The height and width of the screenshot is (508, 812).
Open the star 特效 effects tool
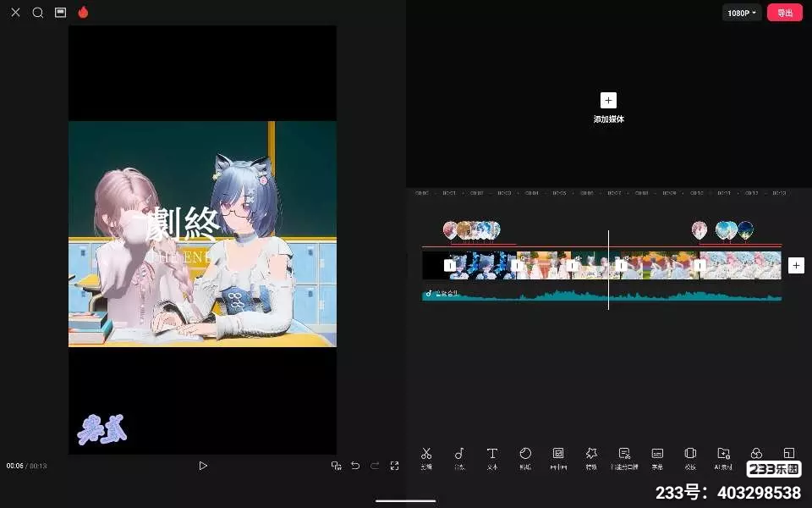[x=591, y=458]
